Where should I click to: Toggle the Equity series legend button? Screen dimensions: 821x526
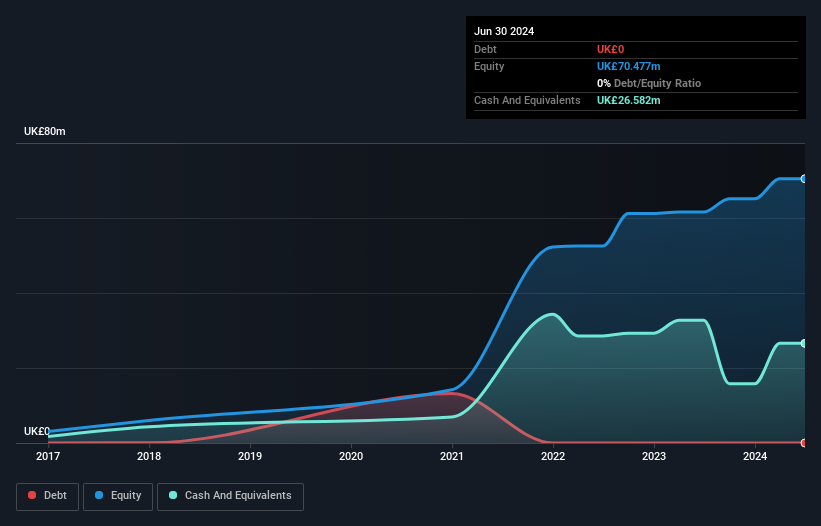click(118, 496)
